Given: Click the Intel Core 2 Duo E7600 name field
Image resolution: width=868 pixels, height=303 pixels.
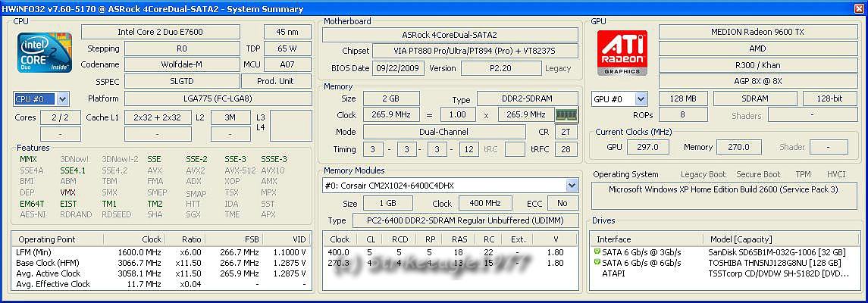Looking at the screenshot, I should tap(160, 32).
